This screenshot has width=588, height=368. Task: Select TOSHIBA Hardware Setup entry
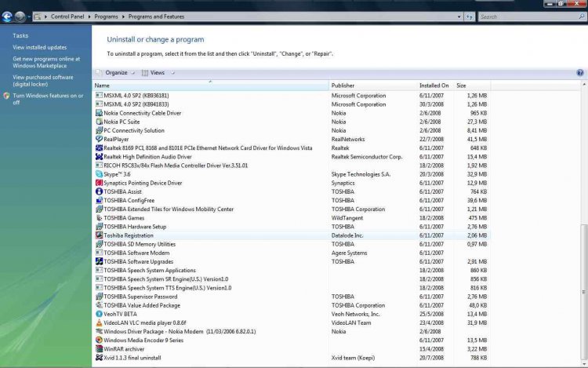(x=292, y=227)
